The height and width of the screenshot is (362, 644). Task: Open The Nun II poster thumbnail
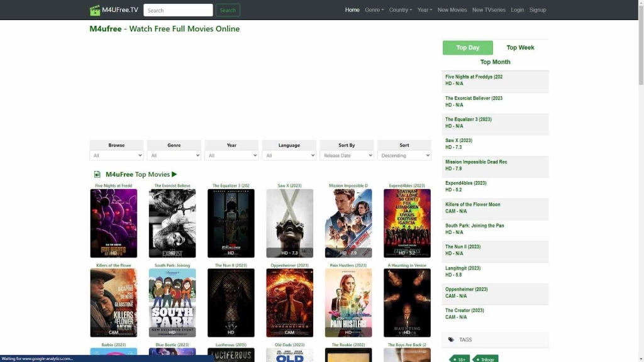coord(231,303)
